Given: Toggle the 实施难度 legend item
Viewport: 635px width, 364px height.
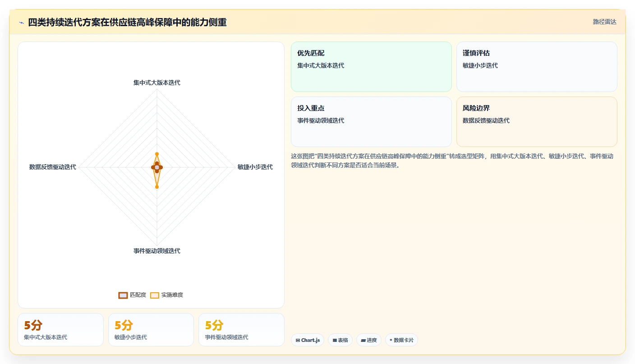Looking at the screenshot, I should click(166, 295).
